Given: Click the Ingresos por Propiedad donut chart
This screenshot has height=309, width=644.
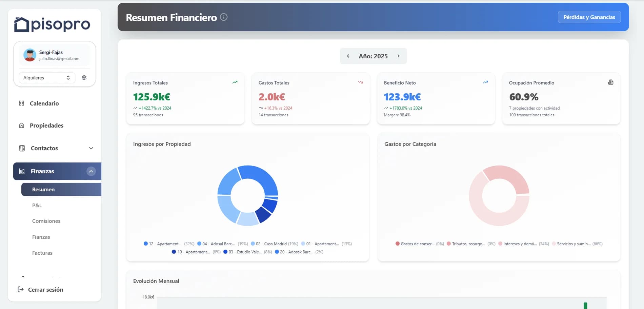Looking at the screenshot, I should point(248,196).
